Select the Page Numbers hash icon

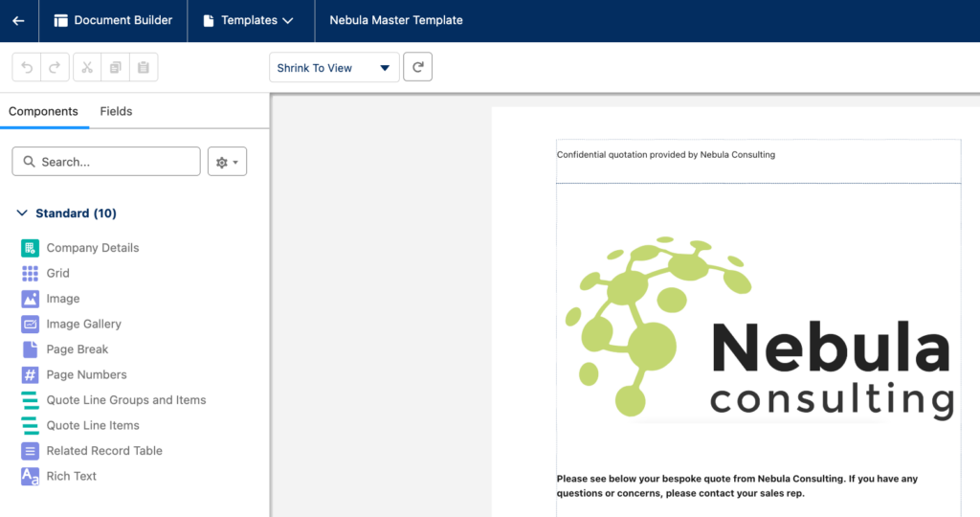[x=30, y=374]
